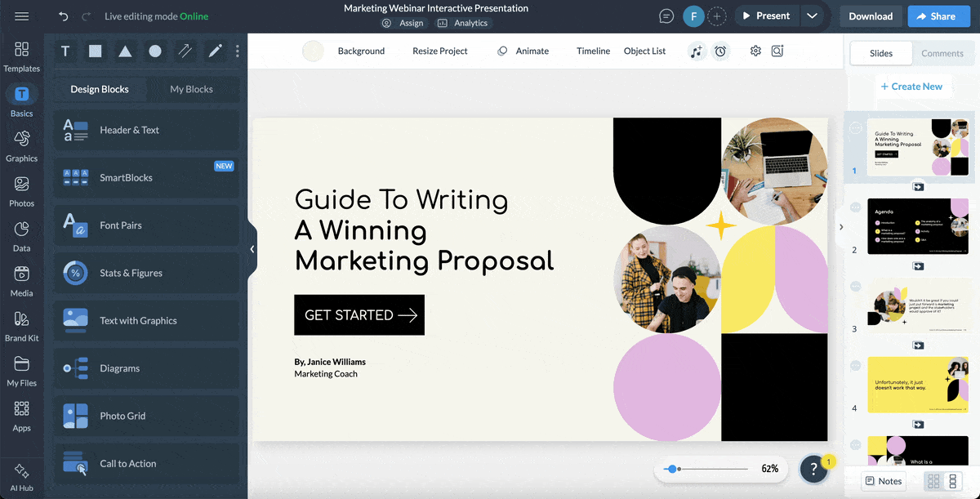Switch to list slide view

(952, 481)
